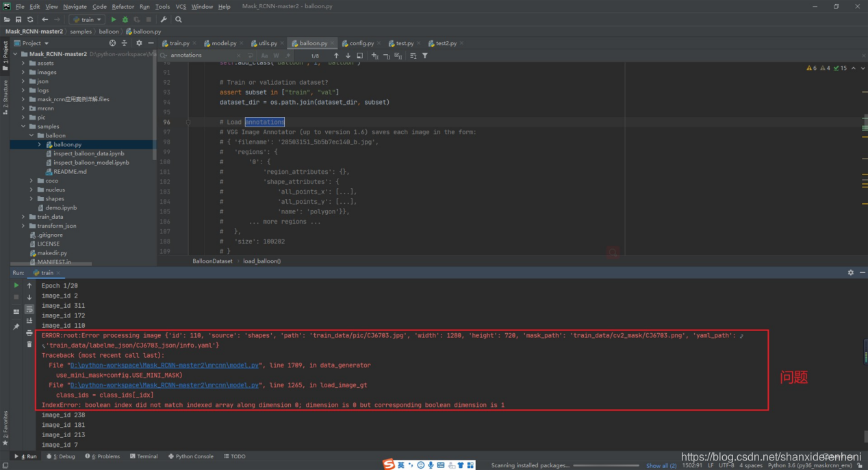
Task: Open the 5: Debug tool window
Action: coord(61,456)
